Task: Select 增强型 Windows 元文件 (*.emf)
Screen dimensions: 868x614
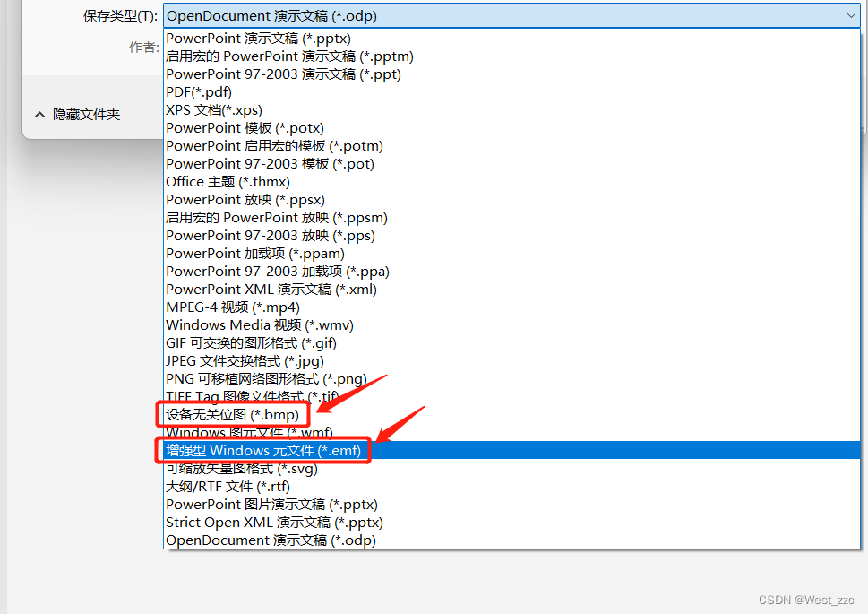Action: point(511,451)
